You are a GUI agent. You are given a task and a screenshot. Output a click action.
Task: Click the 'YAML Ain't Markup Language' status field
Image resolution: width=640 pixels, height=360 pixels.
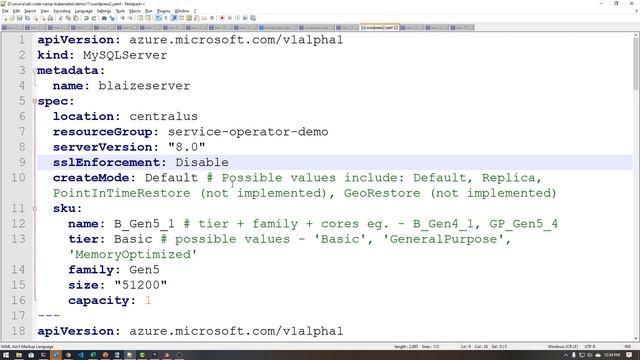[x=27, y=347]
